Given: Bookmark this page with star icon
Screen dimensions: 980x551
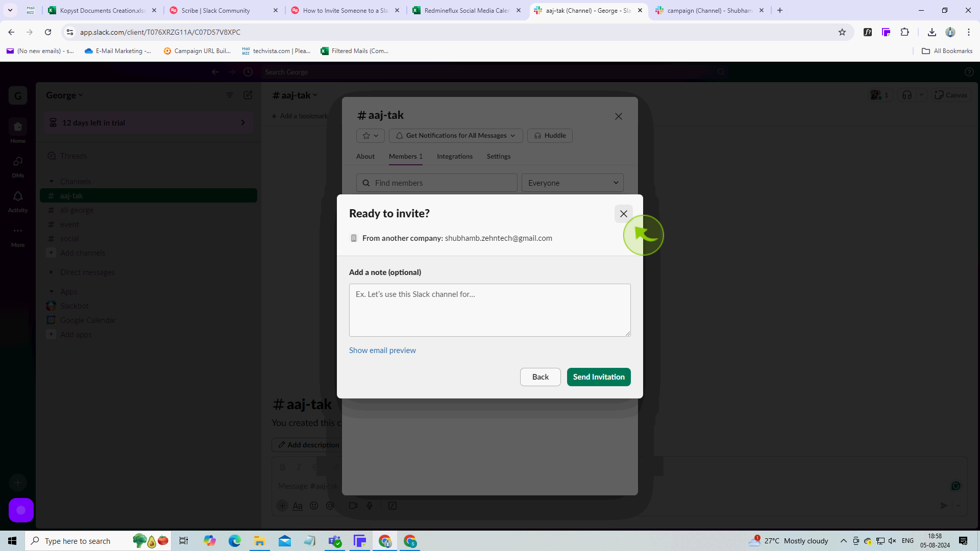Looking at the screenshot, I should click(842, 32).
